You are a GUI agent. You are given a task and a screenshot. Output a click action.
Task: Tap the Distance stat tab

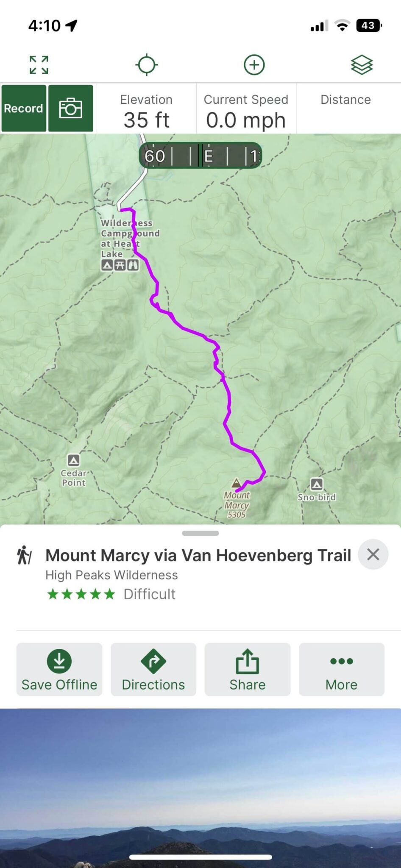pos(345,108)
